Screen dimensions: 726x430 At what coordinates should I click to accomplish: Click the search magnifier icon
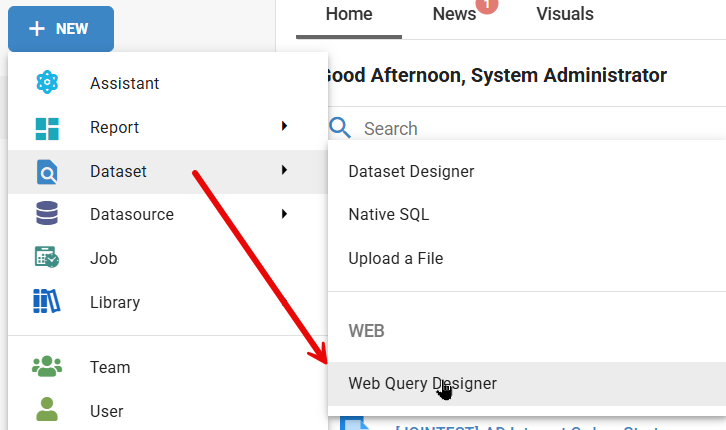(341, 128)
